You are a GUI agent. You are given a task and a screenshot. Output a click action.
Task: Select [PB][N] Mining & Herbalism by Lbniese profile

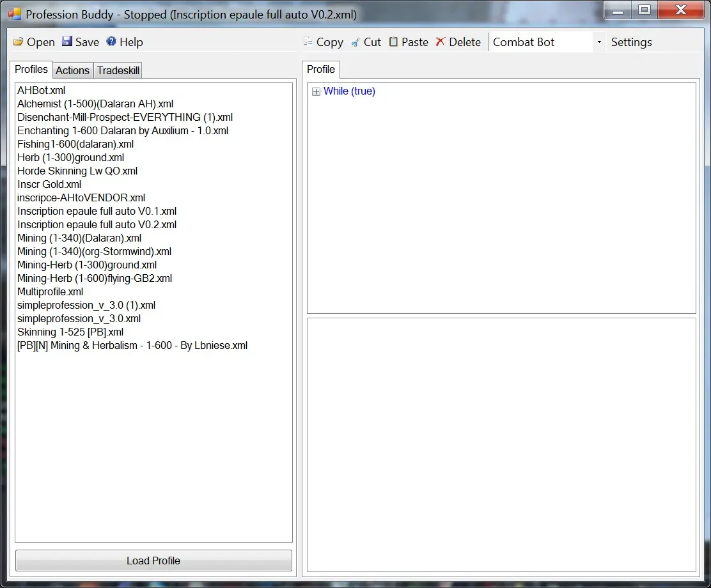click(132, 346)
